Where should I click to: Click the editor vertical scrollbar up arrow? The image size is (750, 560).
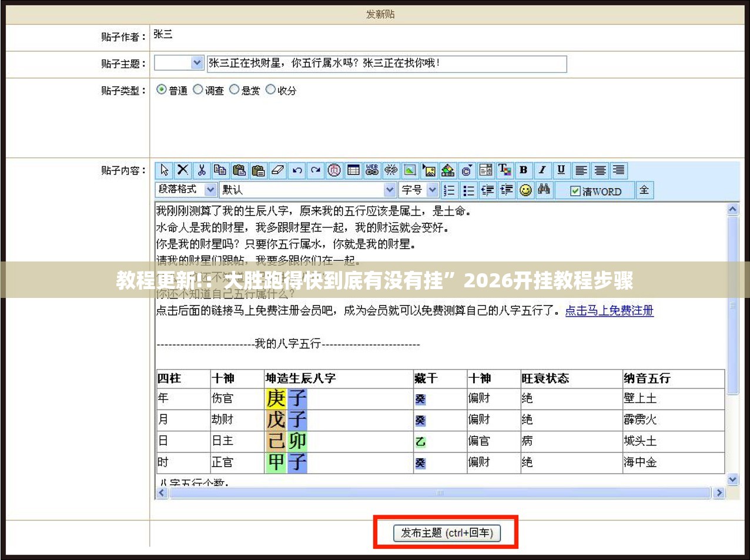(x=732, y=209)
